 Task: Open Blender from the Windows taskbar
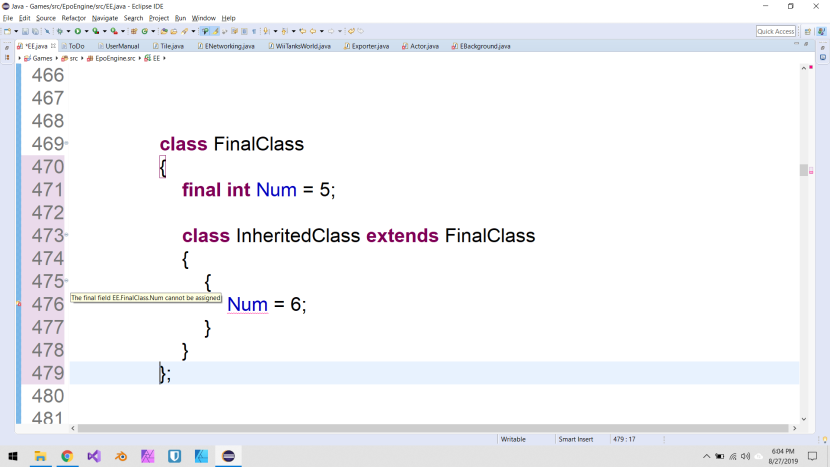120,456
